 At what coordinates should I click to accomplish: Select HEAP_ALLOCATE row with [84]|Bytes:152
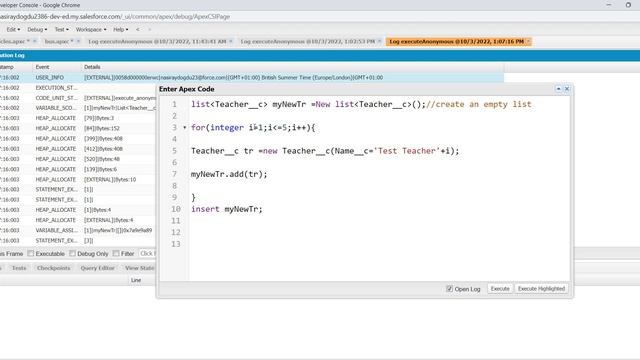click(x=78, y=128)
